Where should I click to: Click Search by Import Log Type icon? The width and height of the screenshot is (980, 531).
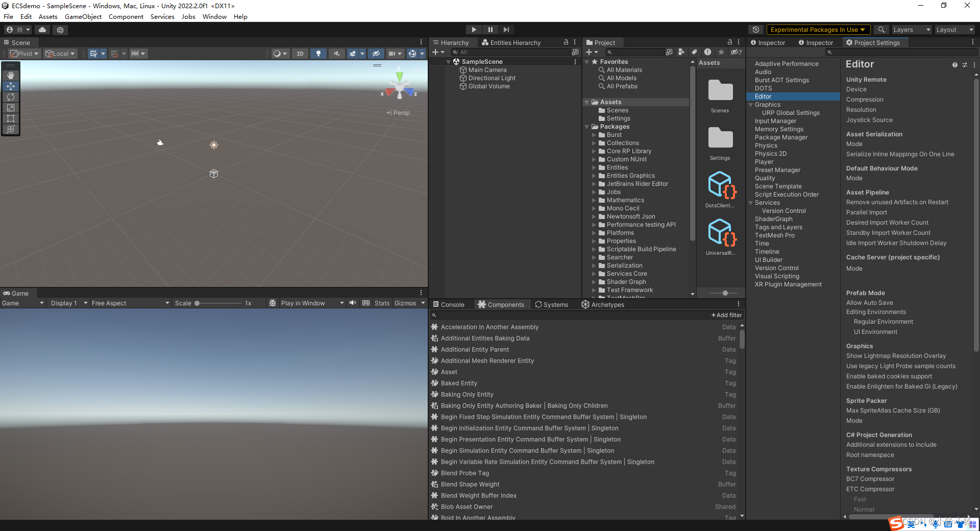click(707, 52)
